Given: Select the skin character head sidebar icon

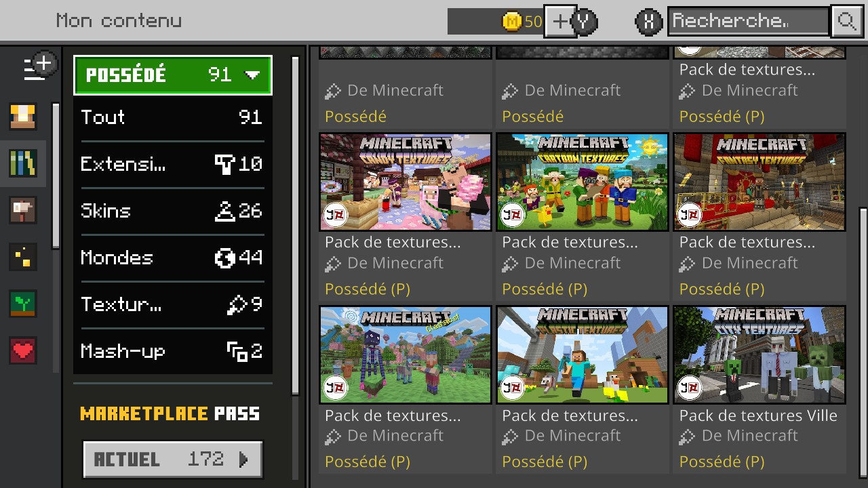Looking at the screenshot, I should click(x=23, y=117).
